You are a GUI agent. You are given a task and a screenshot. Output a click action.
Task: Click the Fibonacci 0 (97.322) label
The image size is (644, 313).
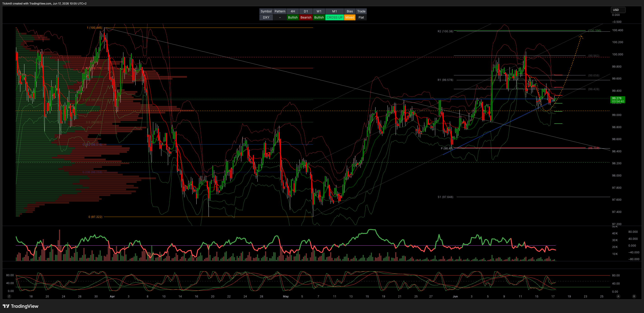click(x=95, y=217)
